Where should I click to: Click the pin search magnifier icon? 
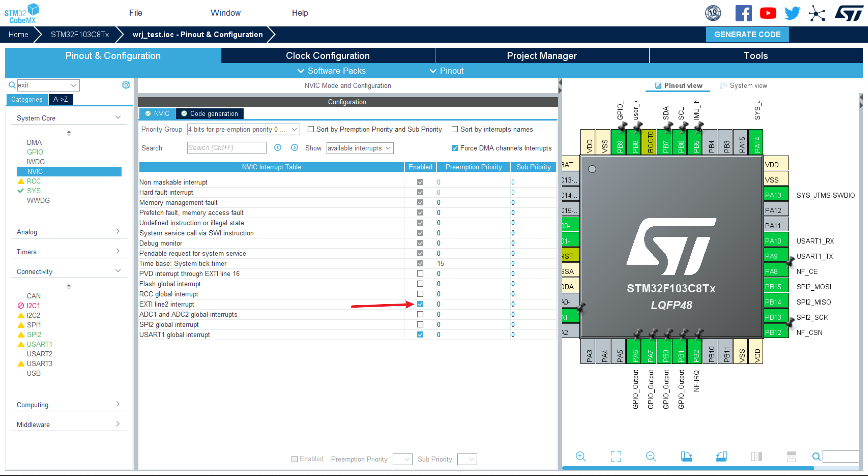click(x=816, y=457)
